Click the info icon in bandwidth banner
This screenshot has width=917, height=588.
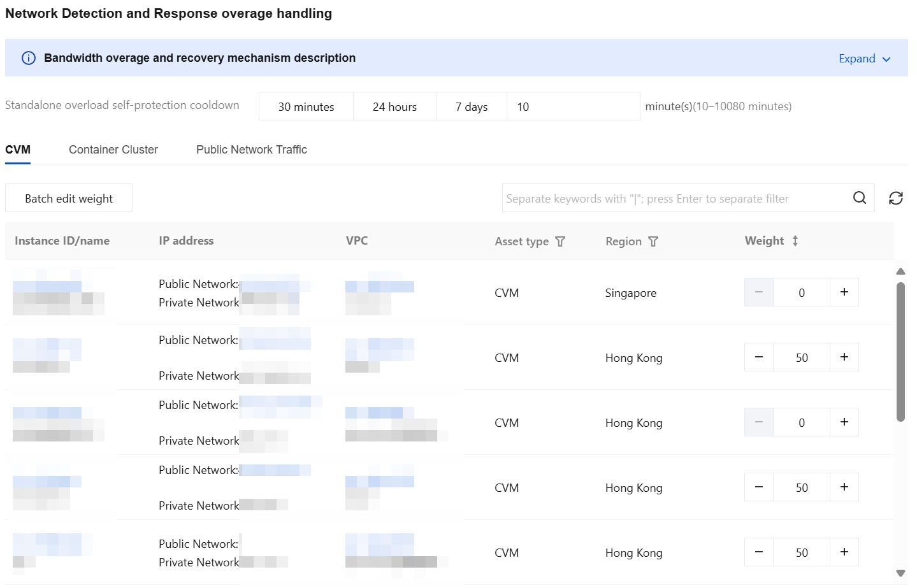pos(29,58)
